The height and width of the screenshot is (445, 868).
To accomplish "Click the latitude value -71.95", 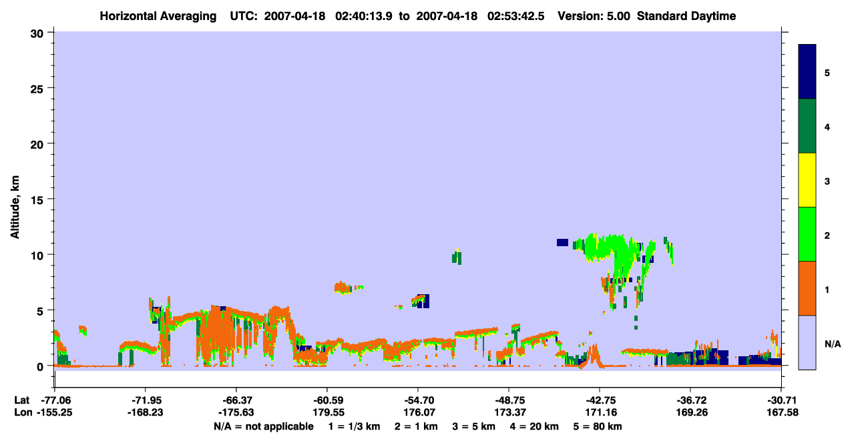I will click(146, 400).
